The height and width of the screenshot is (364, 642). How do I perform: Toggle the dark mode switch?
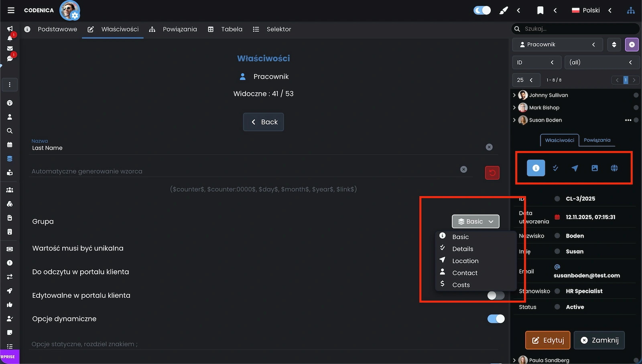tap(482, 10)
